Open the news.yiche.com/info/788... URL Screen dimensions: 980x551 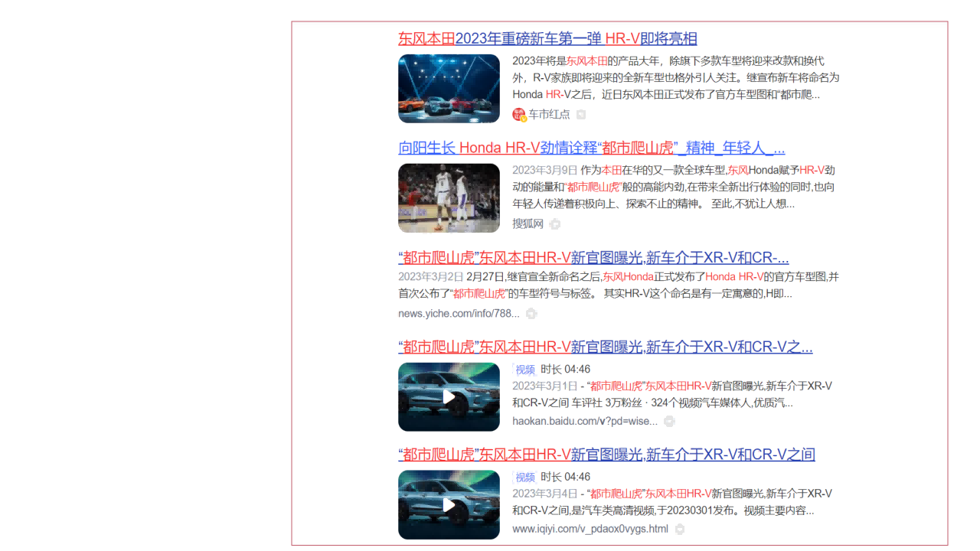pos(459,314)
